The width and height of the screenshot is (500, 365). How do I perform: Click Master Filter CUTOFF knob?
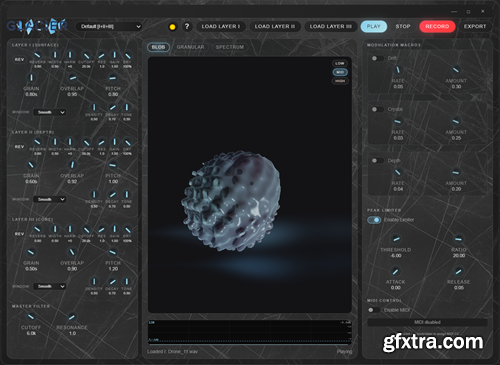tap(31, 316)
